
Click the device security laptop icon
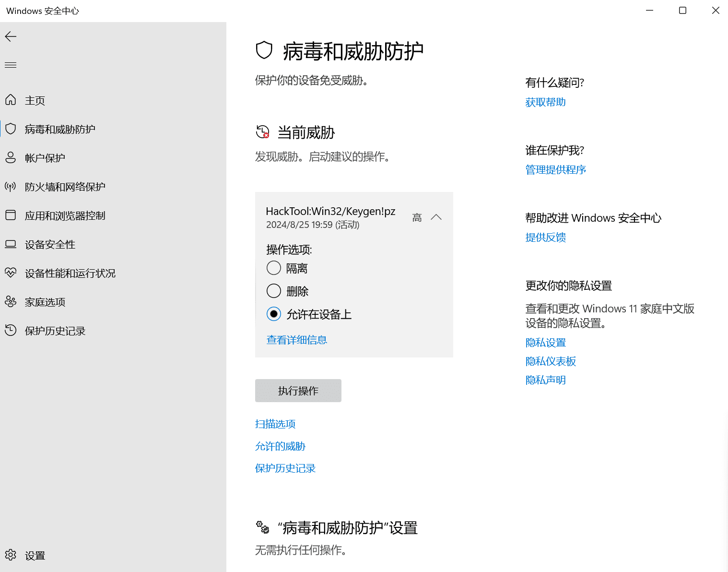click(x=11, y=244)
